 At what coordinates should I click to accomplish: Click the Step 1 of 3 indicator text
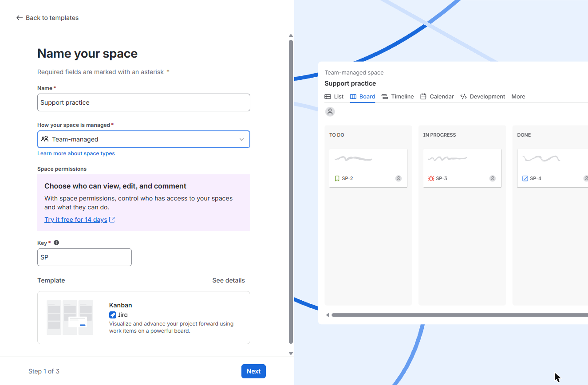click(x=44, y=371)
